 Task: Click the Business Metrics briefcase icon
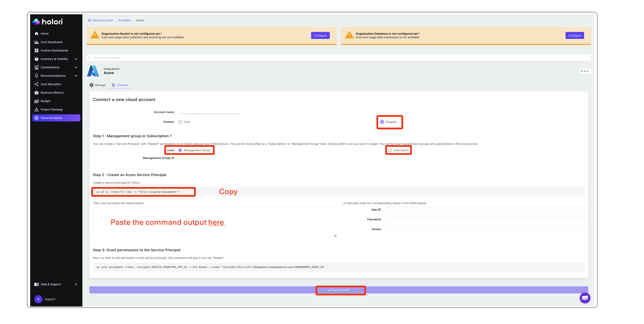[36, 93]
